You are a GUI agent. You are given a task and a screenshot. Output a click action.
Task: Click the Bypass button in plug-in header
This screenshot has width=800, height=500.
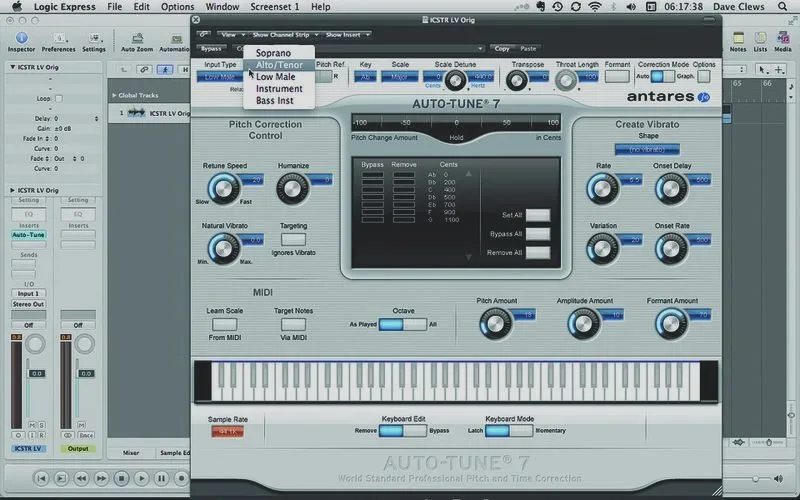tap(211, 48)
